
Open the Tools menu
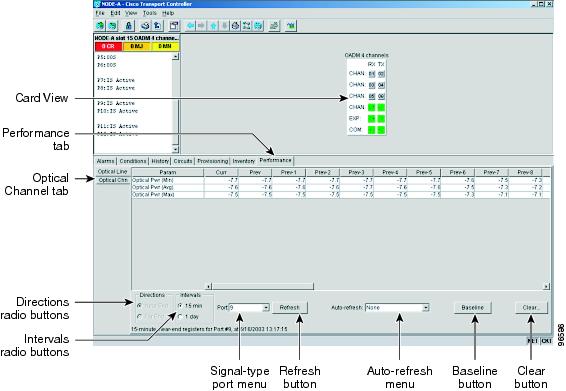[149, 13]
